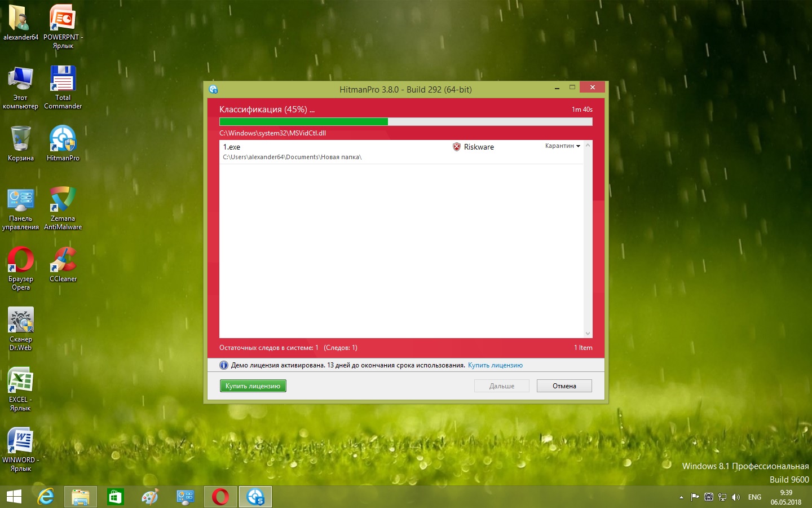Open the alexander64 user folder icon
The width and height of the screenshot is (812, 508).
(21, 23)
